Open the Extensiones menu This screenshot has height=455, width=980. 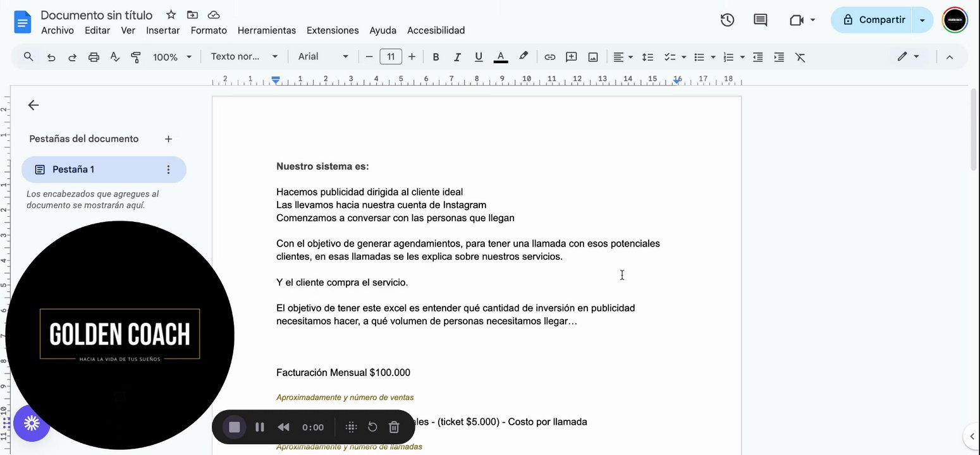(333, 30)
